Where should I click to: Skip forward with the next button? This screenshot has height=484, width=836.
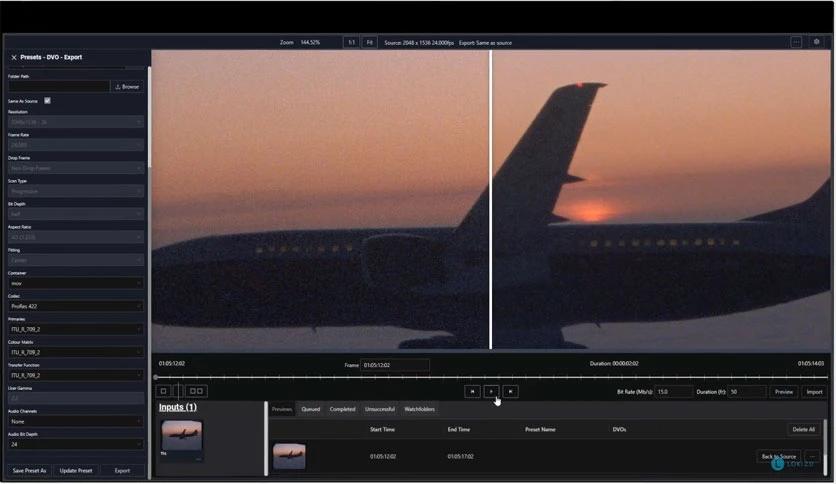(x=511, y=392)
